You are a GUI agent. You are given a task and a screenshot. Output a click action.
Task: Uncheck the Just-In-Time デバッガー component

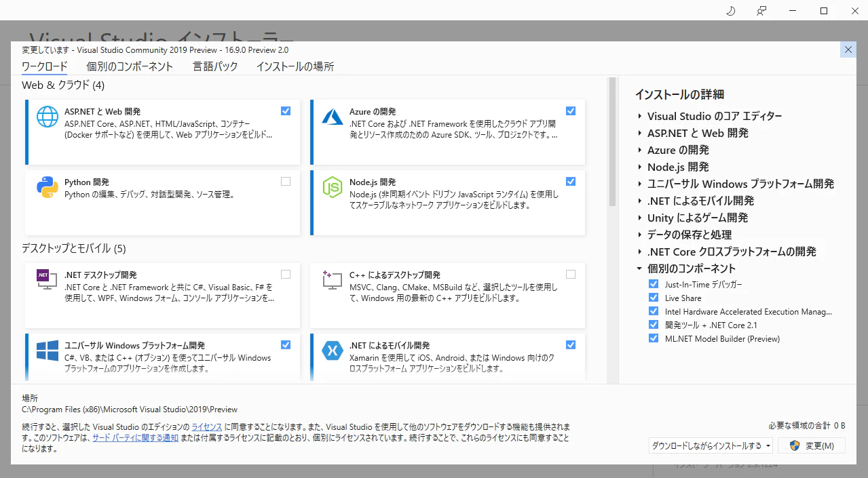654,284
